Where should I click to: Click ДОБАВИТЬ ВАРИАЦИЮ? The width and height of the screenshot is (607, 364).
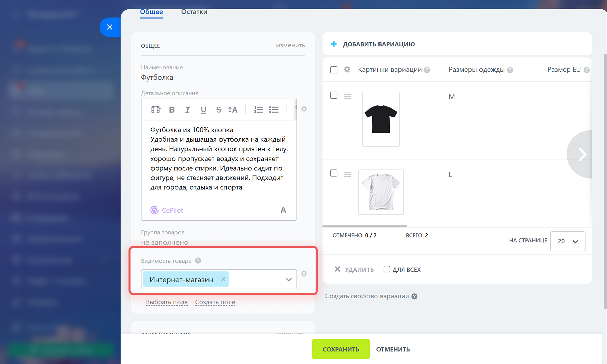coord(373,44)
